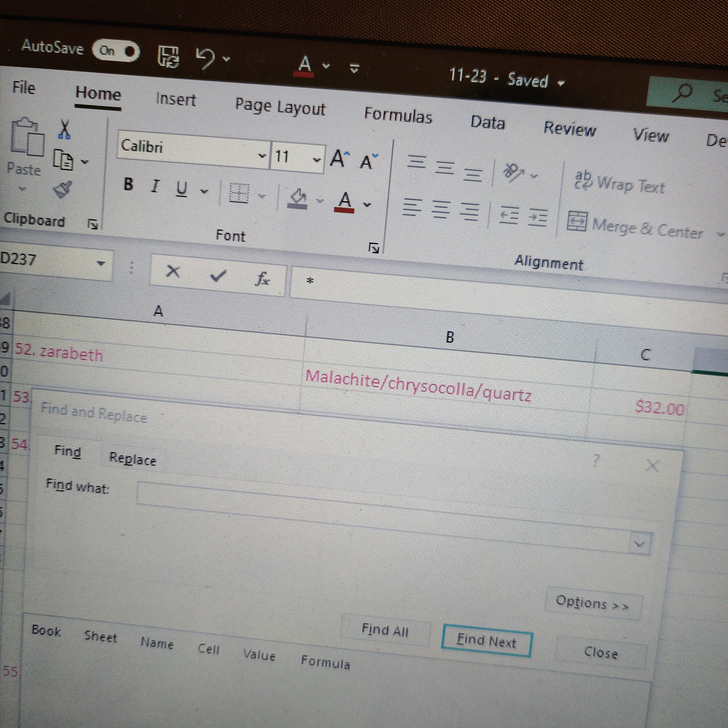This screenshot has height=728, width=728.
Task: Open the Name Box D237 dropdown
Action: point(100,264)
